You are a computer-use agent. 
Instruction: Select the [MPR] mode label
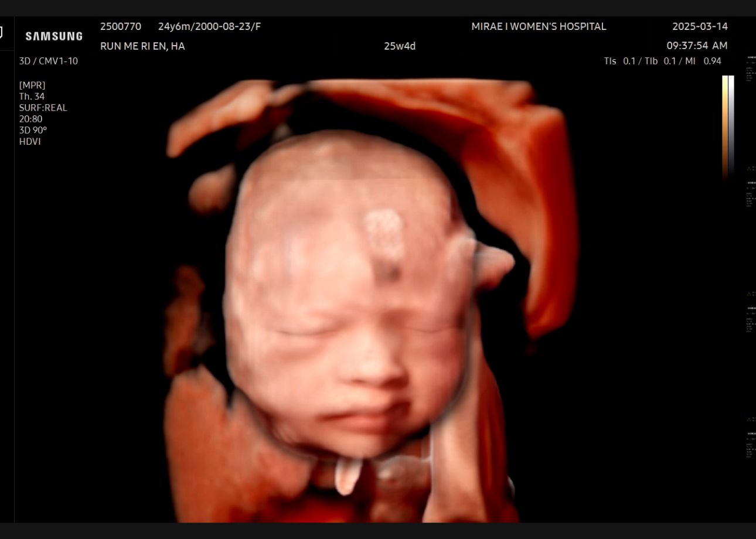[x=32, y=85]
